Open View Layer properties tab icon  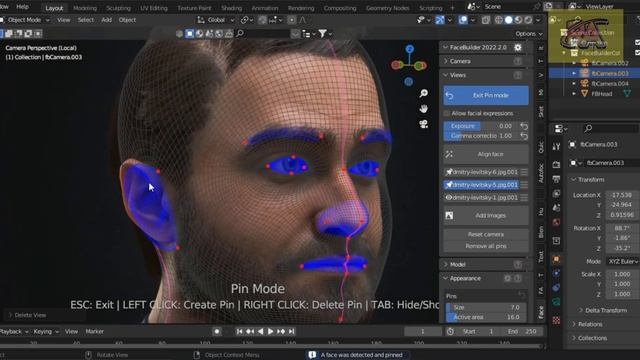[x=556, y=193]
